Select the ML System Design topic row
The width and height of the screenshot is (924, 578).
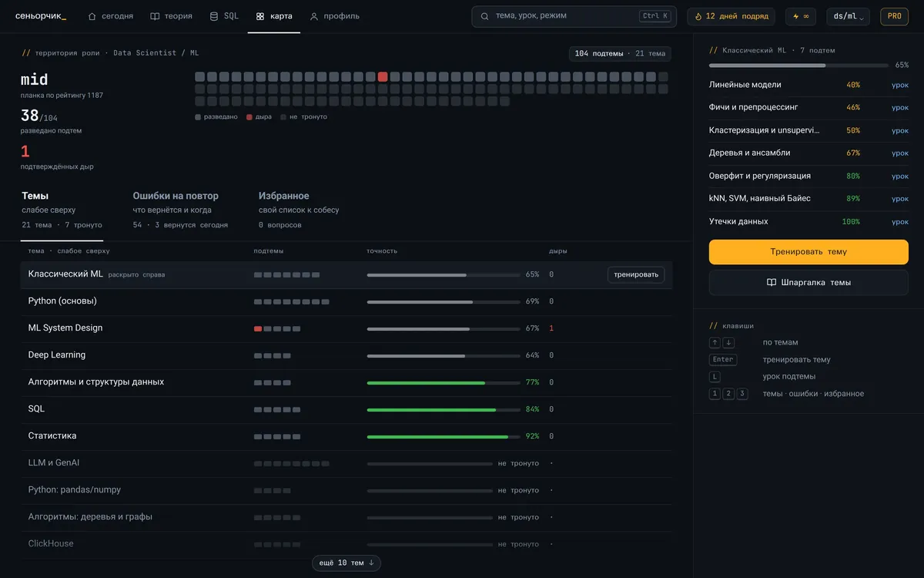tap(346, 328)
